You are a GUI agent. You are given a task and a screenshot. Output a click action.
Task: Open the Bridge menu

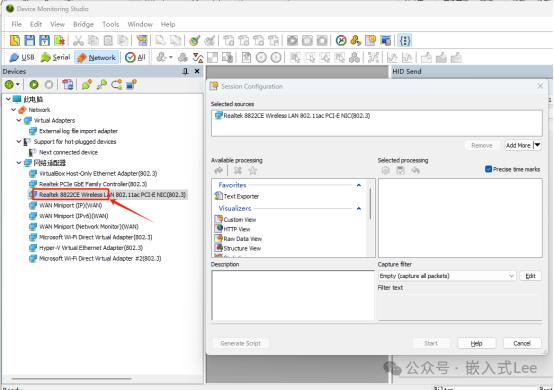coord(83,24)
